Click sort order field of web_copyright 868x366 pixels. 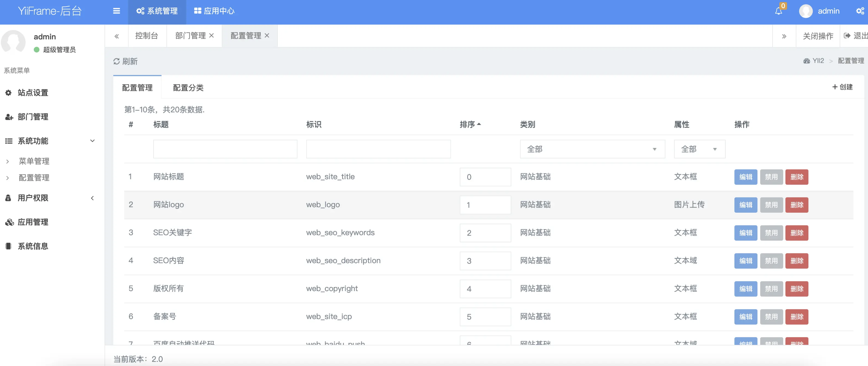485,289
